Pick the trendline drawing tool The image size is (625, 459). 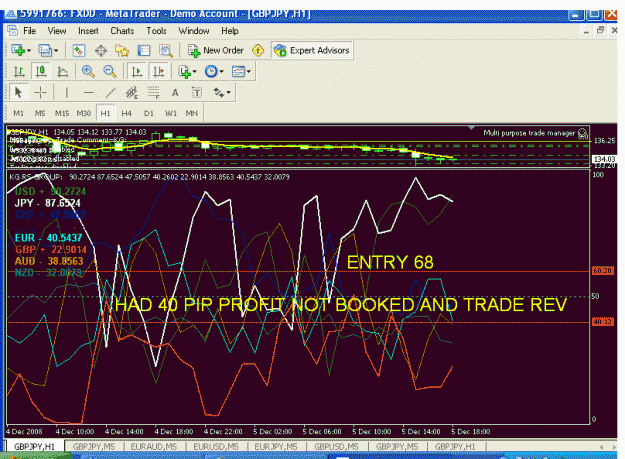tap(110, 92)
